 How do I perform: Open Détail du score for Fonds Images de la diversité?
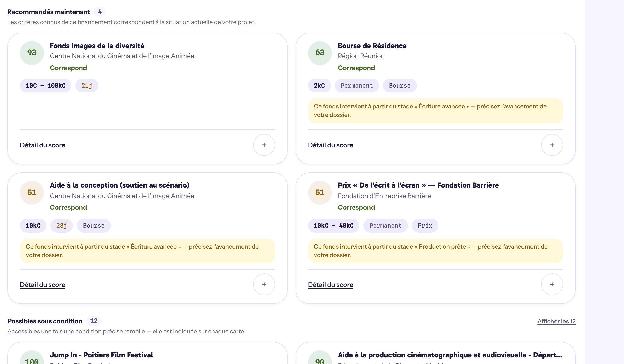tap(43, 145)
